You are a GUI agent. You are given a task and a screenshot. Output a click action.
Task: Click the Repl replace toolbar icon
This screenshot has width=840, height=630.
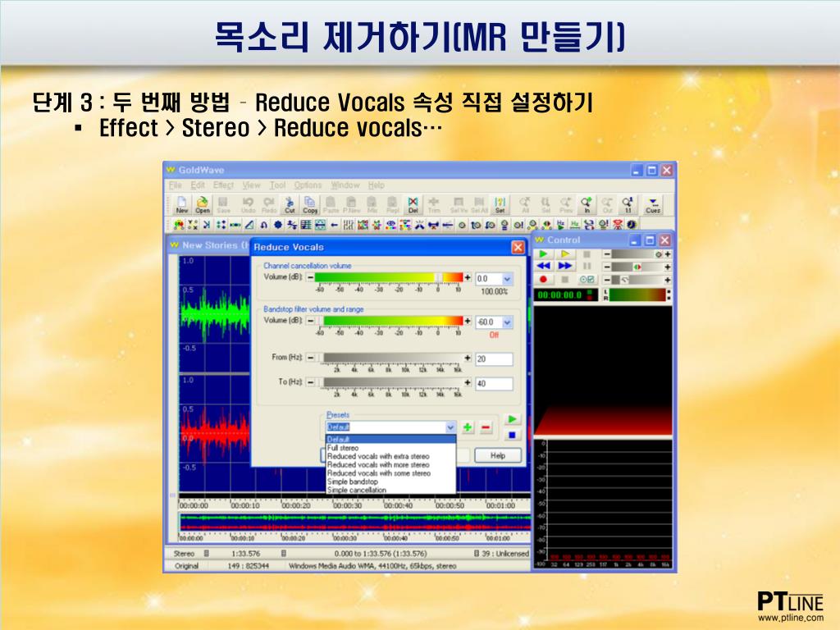pos(393,204)
